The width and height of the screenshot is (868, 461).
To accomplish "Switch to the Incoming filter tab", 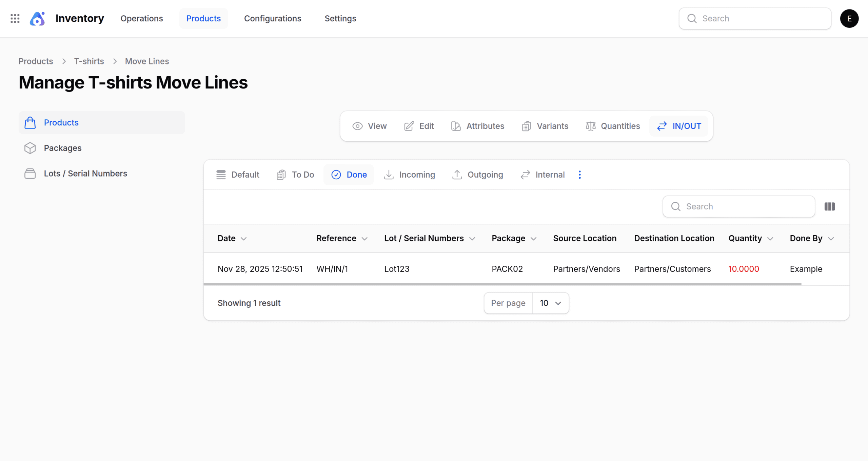I will click(409, 175).
